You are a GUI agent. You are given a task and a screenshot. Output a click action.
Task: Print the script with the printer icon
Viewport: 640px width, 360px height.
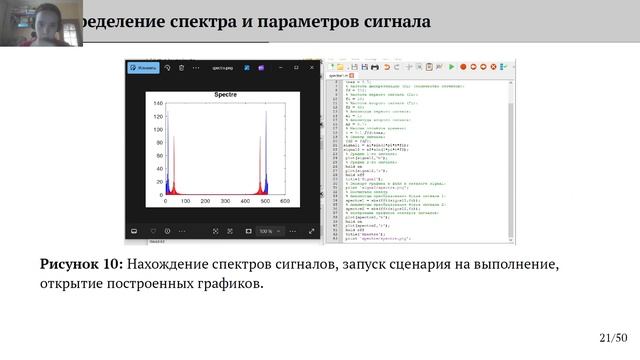[x=375, y=67]
